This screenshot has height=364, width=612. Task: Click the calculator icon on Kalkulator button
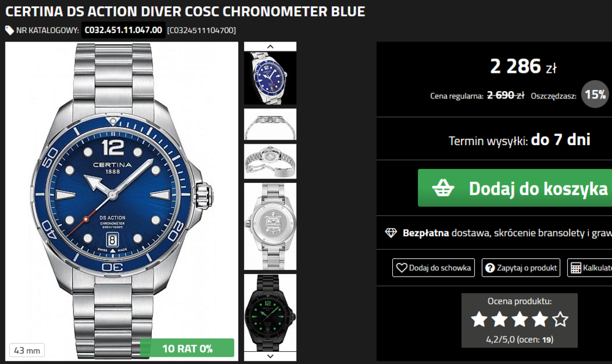pos(576,268)
